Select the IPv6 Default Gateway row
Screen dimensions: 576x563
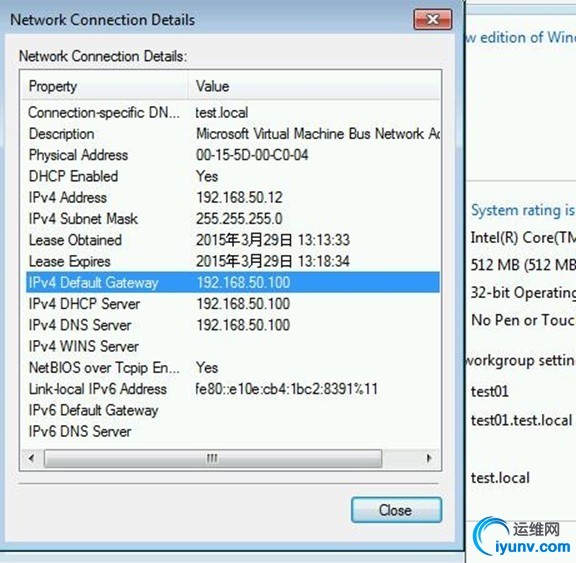233,410
